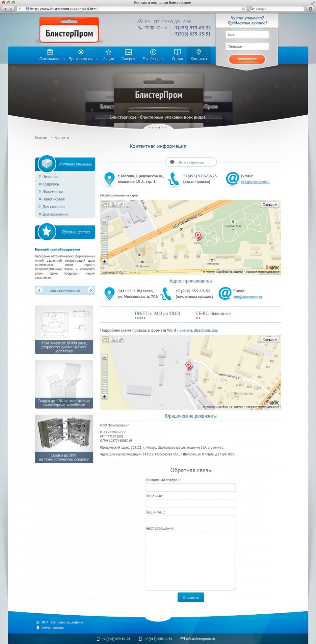This screenshot has width=316, height=644.
Task: Open the Схема dropdown on first map
Action: point(270,205)
